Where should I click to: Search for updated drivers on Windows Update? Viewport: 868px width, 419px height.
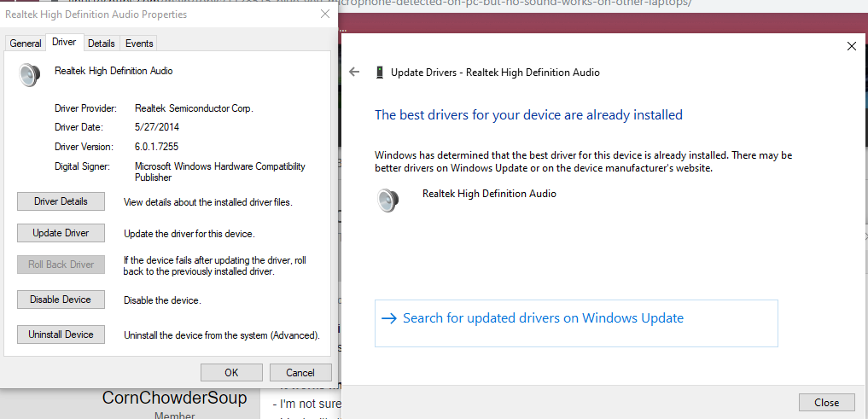[576, 323]
